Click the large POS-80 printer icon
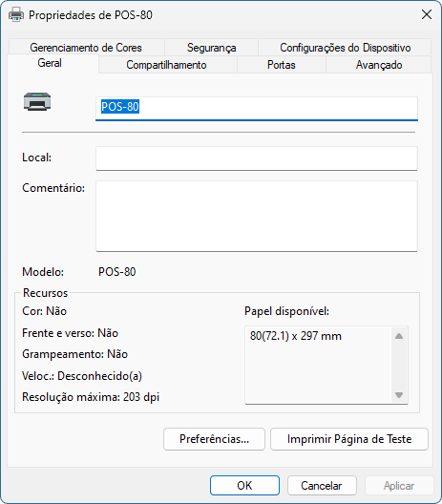This screenshot has width=442, height=504. coord(37,101)
